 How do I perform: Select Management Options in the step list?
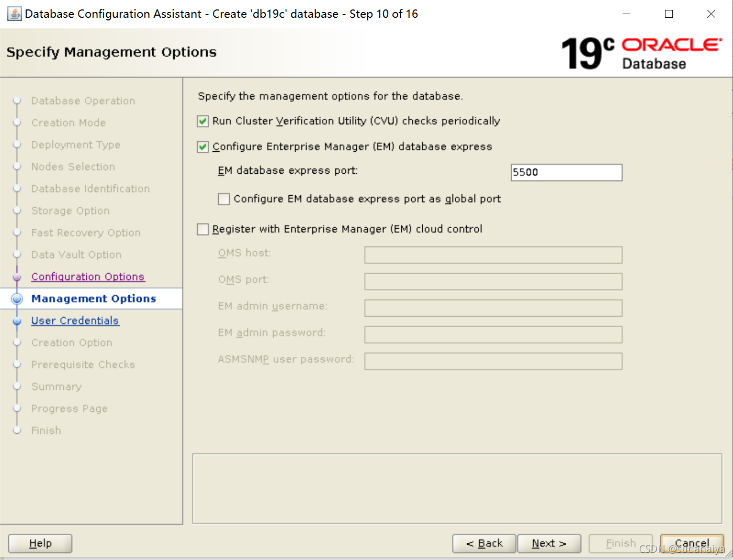coord(94,298)
